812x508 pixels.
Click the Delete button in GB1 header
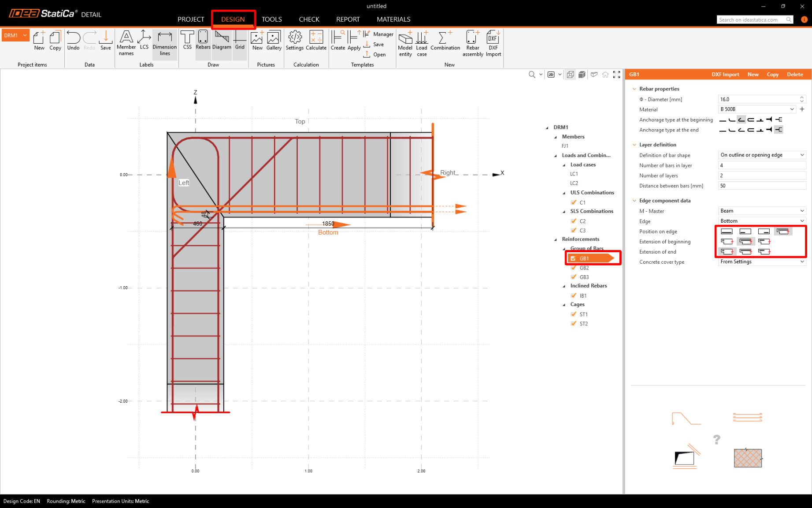(x=794, y=75)
